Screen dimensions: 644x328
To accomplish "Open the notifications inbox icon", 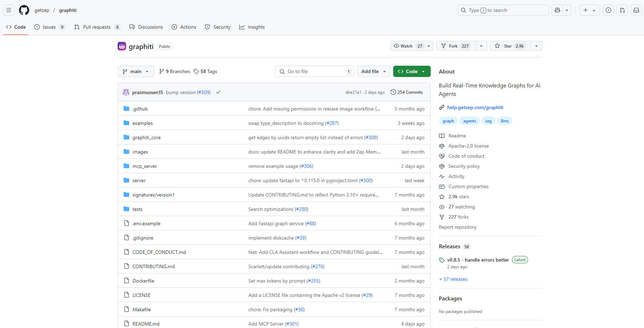I will pyautogui.click(x=636, y=10).
